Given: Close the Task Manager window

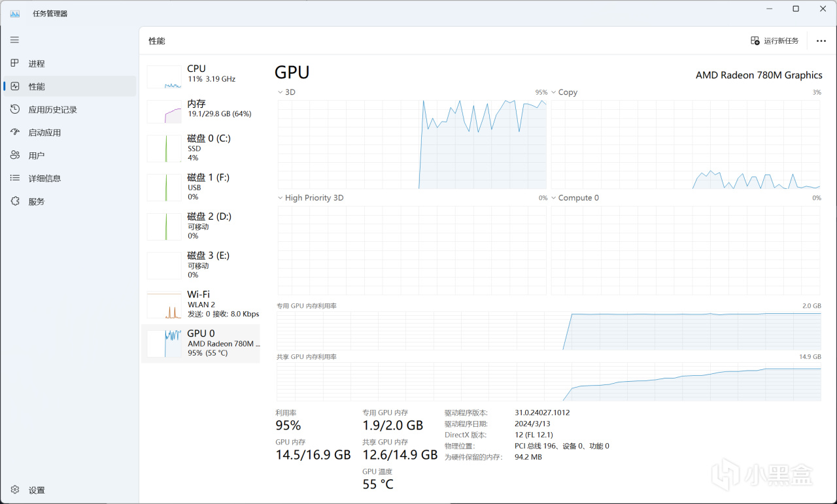Looking at the screenshot, I should tap(823, 9).
